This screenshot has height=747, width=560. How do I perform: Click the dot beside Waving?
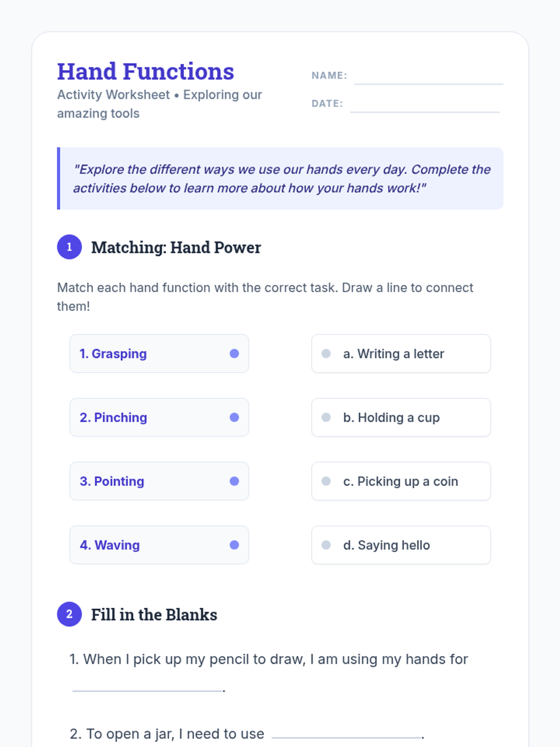tap(234, 545)
